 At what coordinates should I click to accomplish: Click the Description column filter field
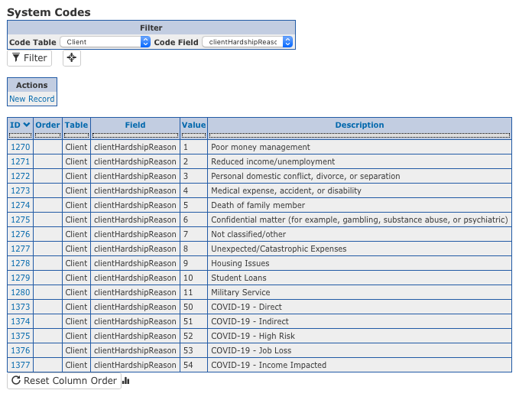click(360, 135)
